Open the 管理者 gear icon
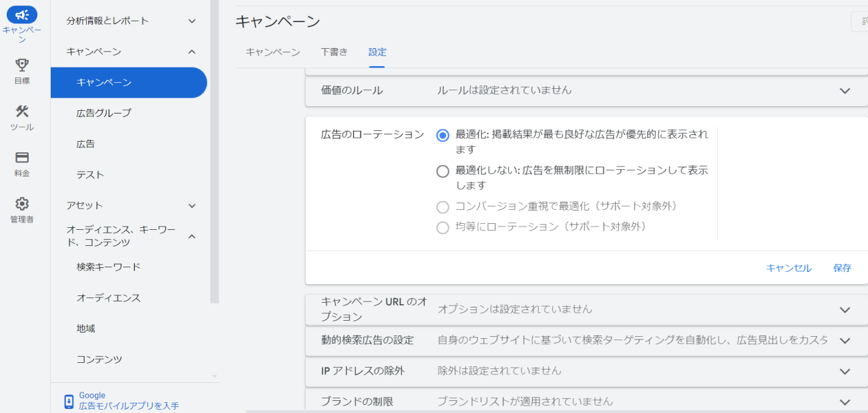868x413 pixels. 22,204
